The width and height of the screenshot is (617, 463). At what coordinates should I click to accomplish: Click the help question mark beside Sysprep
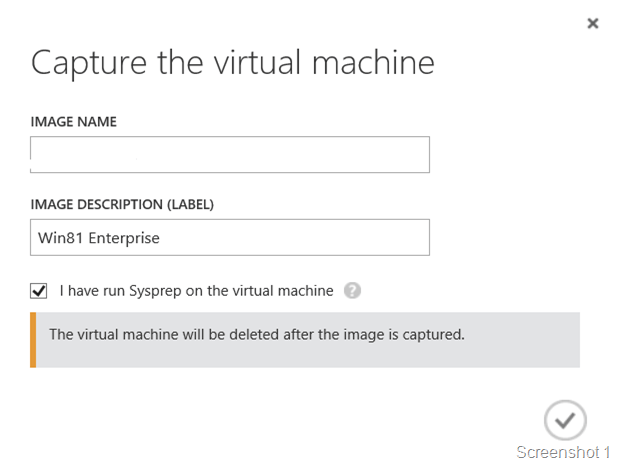[x=352, y=291]
